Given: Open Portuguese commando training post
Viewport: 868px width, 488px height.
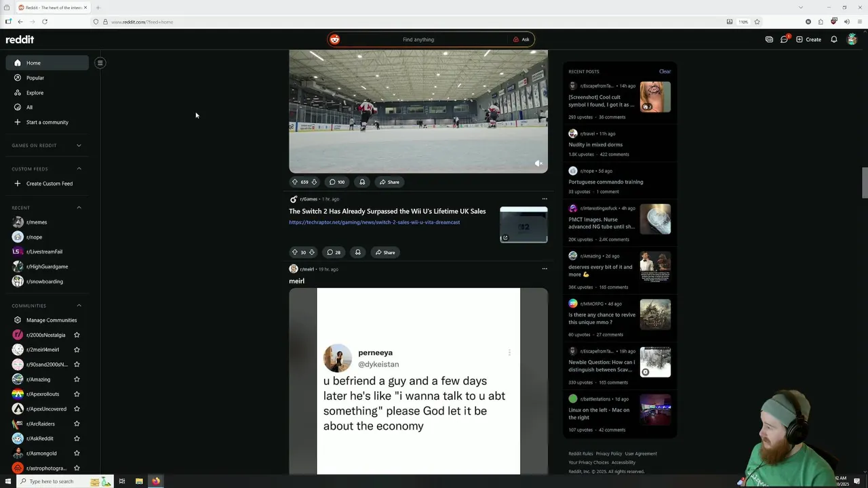Looking at the screenshot, I should pos(606,182).
